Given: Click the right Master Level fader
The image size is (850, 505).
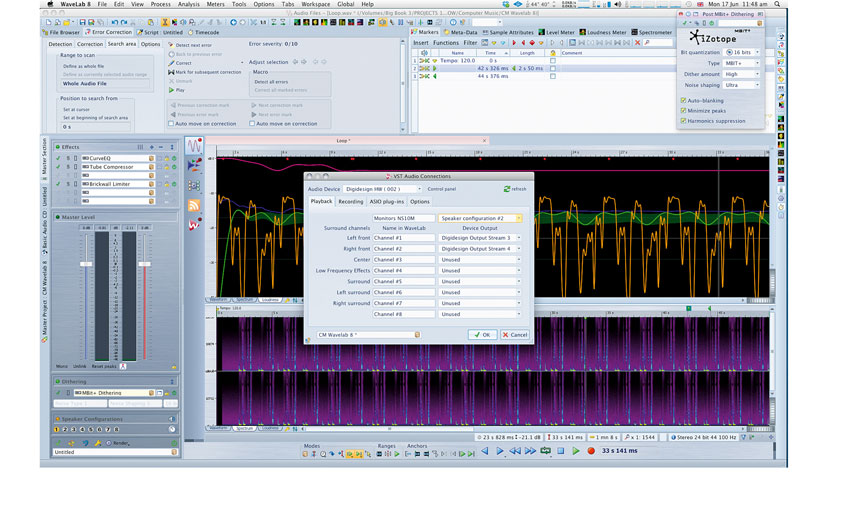Looking at the screenshot, I should [x=144, y=264].
